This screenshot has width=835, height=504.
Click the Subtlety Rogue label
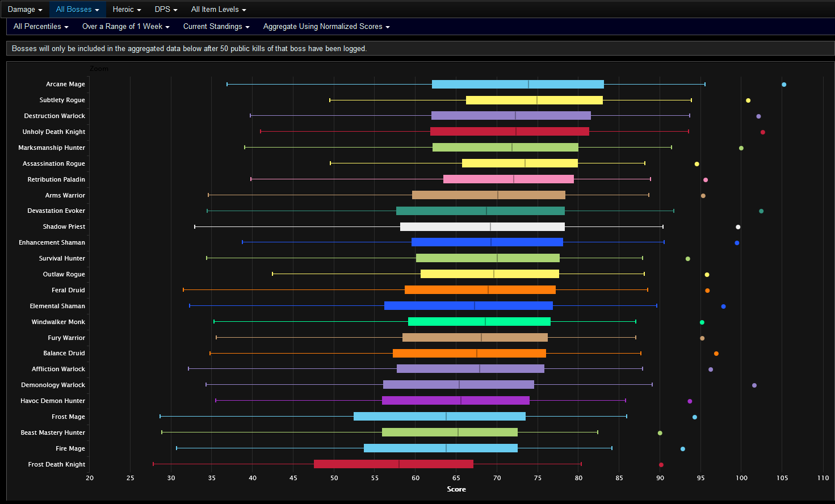point(62,100)
